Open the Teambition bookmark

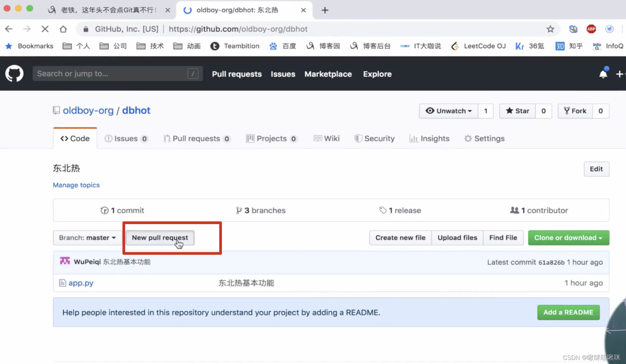coord(235,46)
